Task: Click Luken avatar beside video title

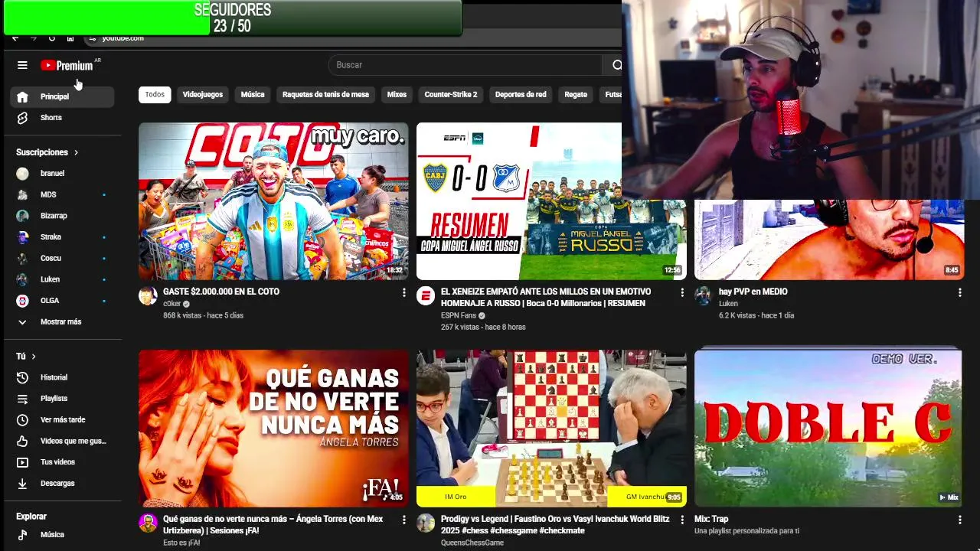Action: (703, 296)
